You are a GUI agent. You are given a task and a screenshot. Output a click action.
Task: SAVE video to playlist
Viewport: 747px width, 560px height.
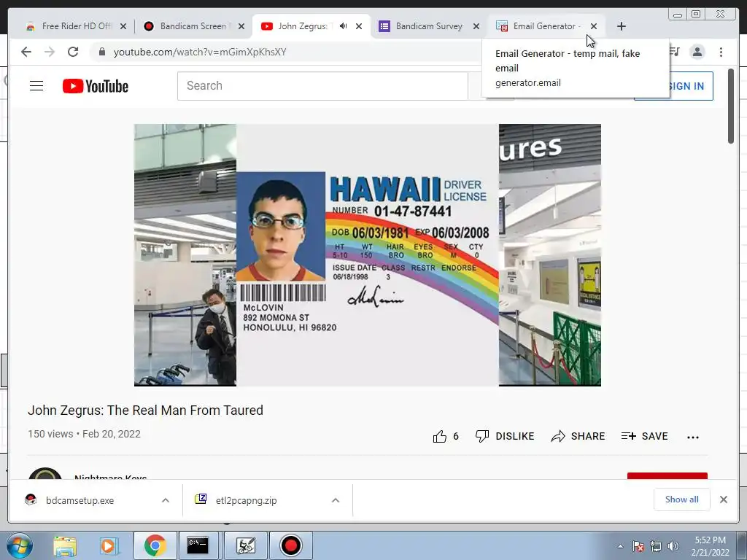coord(645,436)
